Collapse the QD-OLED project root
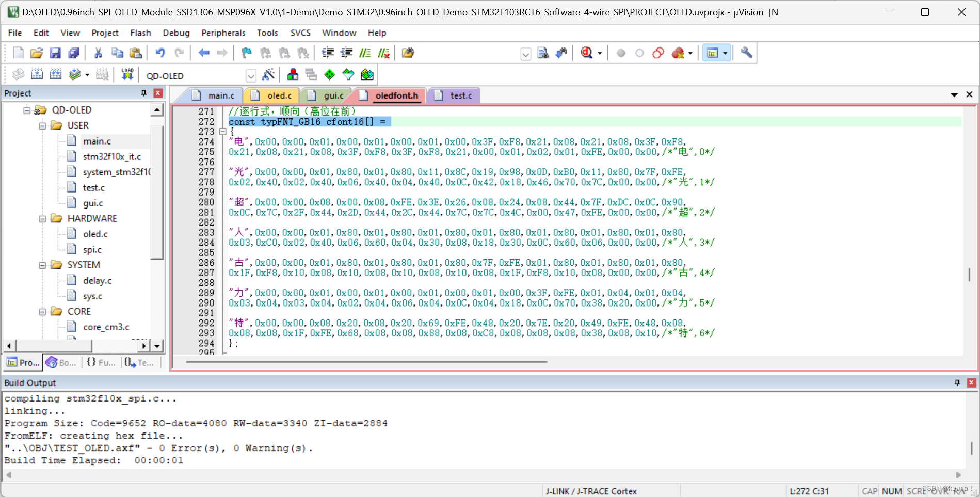Viewport: 980px width, 497px height. click(x=27, y=110)
